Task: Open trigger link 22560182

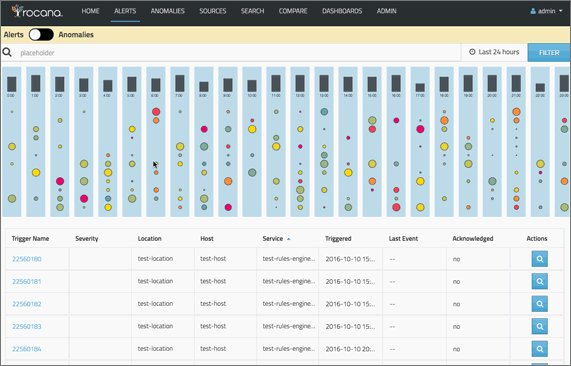Action: coord(27,304)
